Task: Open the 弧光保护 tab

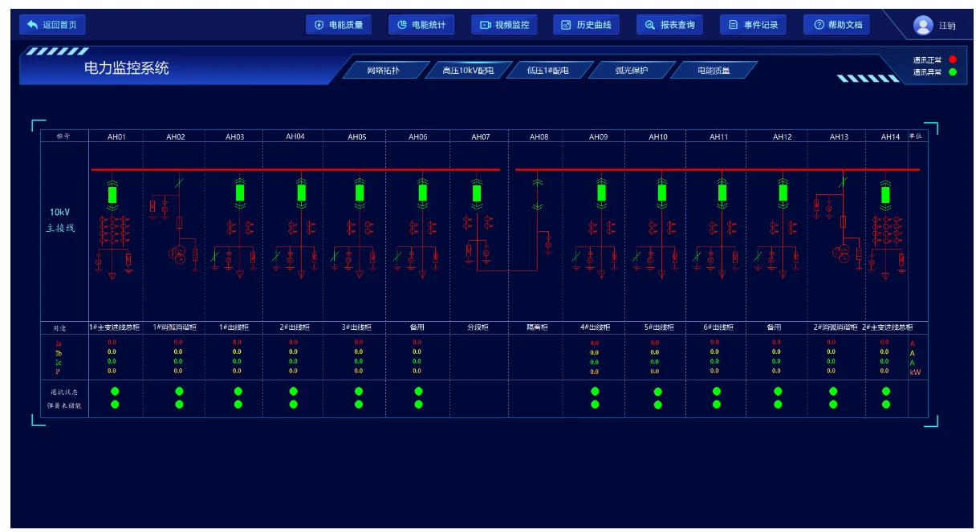Action: tap(631, 71)
